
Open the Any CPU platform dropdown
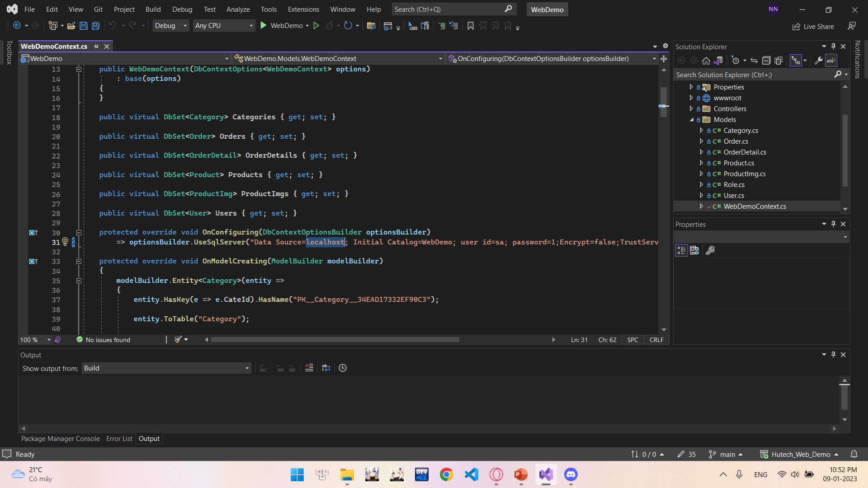coord(224,26)
